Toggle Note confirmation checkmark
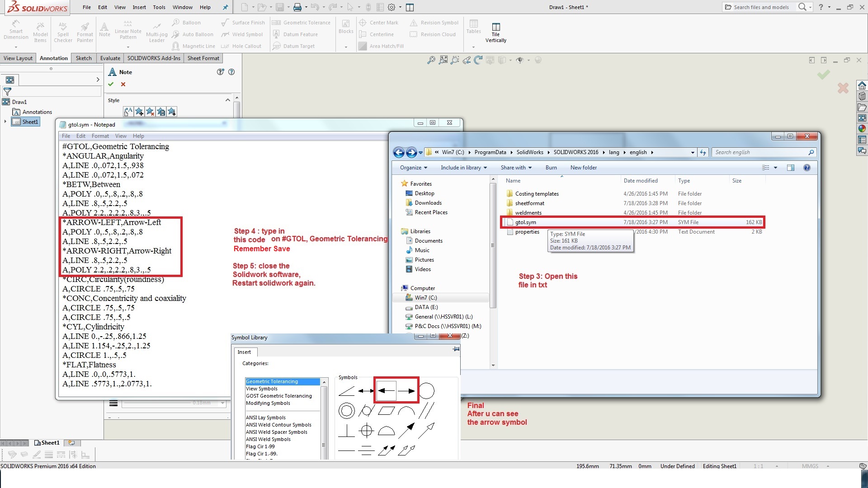This screenshot has width=868, height=488. pos(111,84)
